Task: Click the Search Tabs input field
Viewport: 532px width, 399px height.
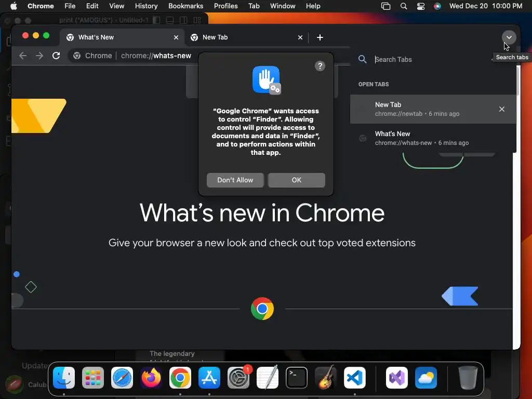Action: pos(431,59)
